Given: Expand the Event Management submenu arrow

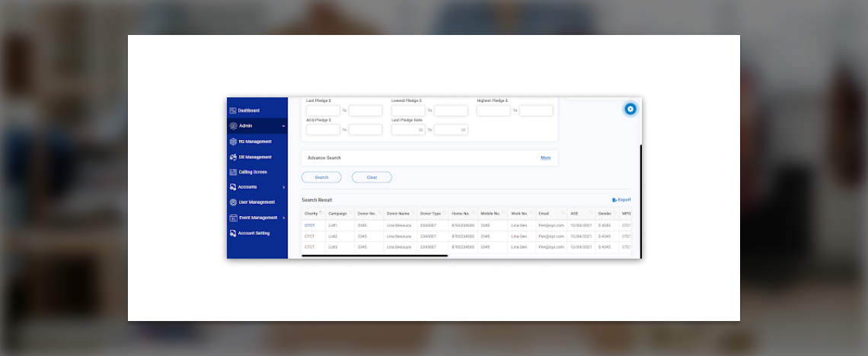Looking at the screenshot, I should (284, 218).
